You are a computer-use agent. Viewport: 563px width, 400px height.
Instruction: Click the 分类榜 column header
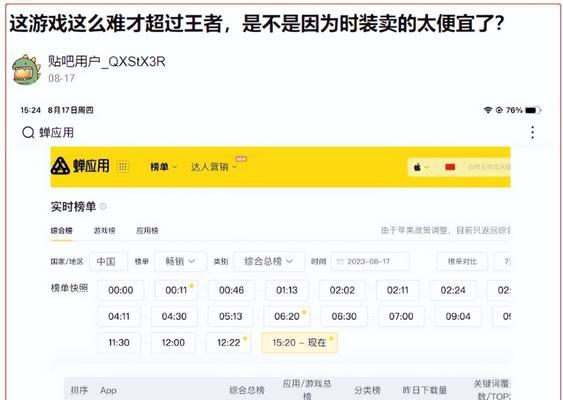[367, 390]
